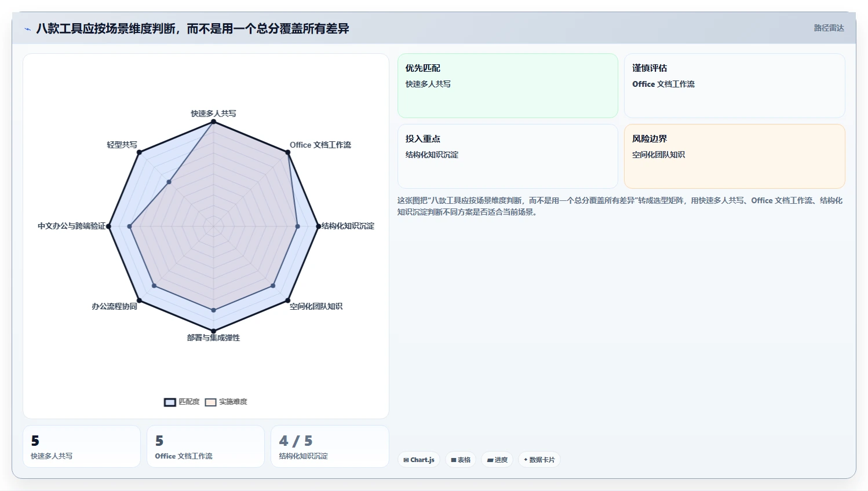This screenshot has height=491, width=868.
Task: Click the 空间化团队知识 radar axis label
Action: click(x=316, y=306)
